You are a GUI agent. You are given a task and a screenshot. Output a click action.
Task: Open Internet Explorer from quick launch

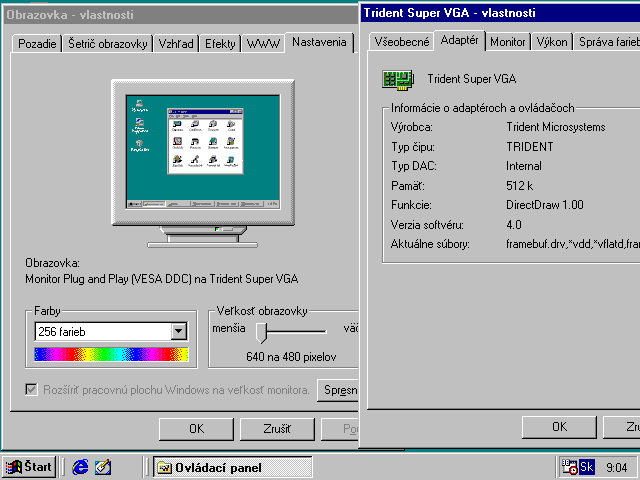80,467
